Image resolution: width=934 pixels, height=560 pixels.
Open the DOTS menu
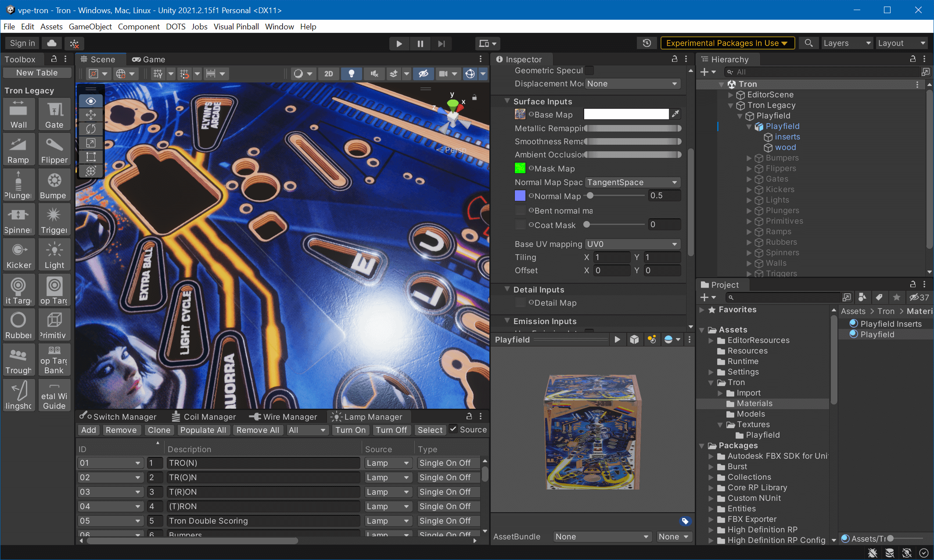176,27
